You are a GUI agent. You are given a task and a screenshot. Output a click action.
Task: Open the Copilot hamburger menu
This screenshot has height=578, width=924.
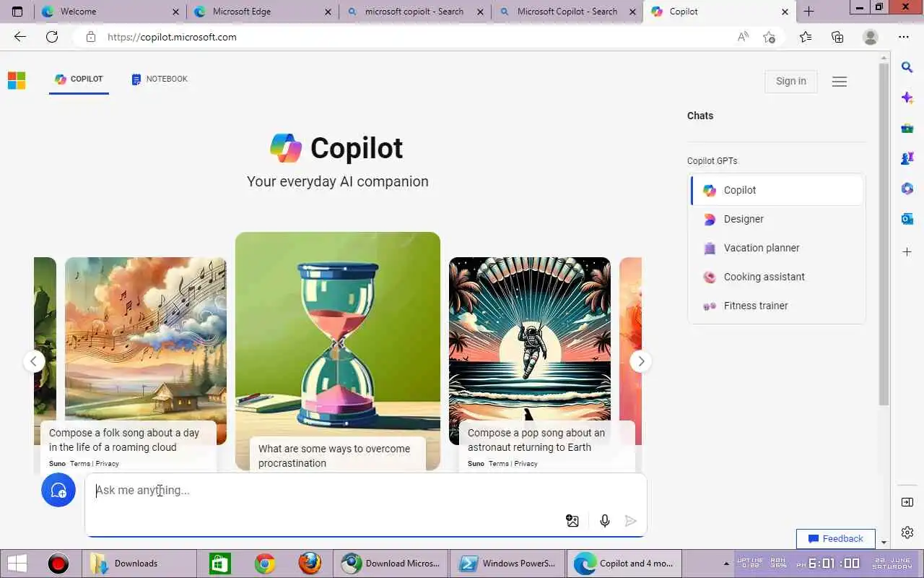pyautogui.click(x=839, y=82)
